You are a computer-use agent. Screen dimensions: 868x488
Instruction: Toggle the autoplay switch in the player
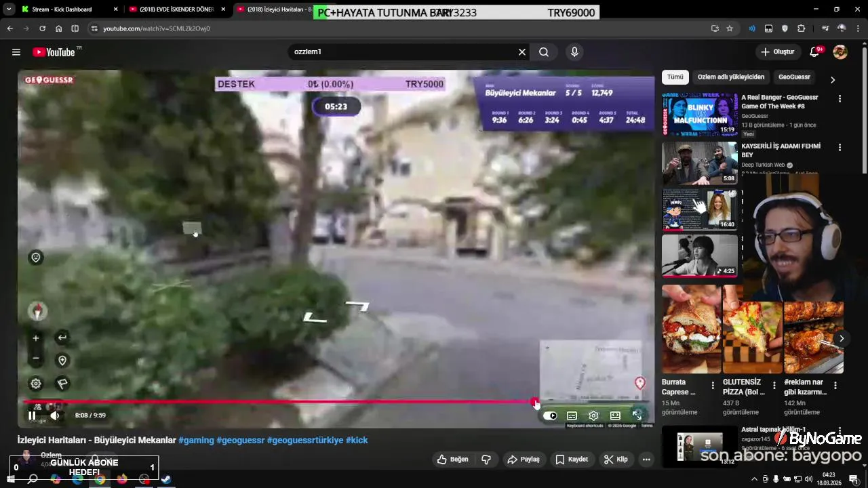click(x=550, y=415)
